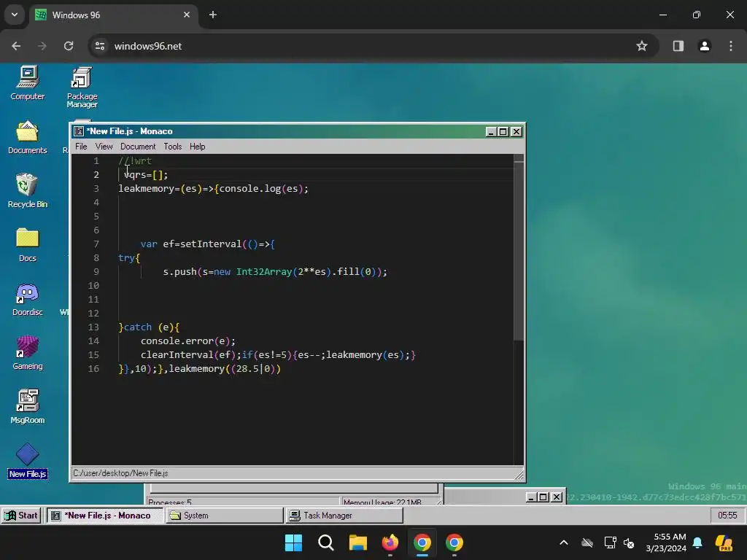The image size is (747, 560).
Task: Select the New File.js desktop icon
Action: tap(27, 461)
